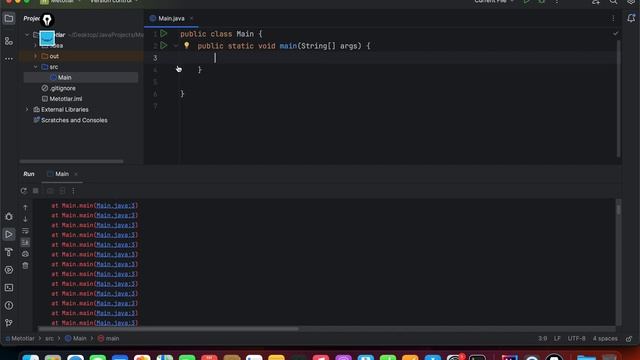Screen dimensions: 640x360
Task: Open the Git version control tool window
Action: (x=9, y=323)
